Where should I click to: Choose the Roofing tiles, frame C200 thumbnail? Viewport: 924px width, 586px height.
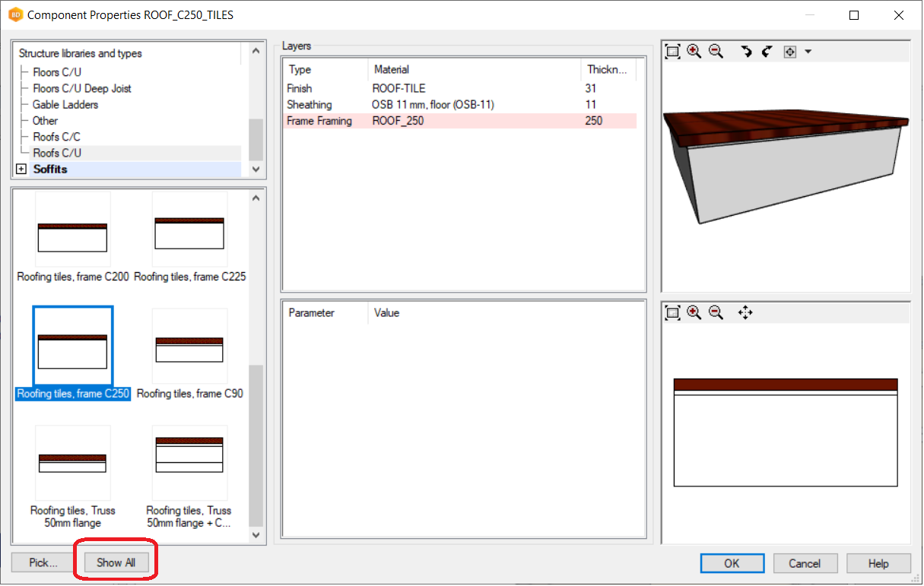coord(73,237)
